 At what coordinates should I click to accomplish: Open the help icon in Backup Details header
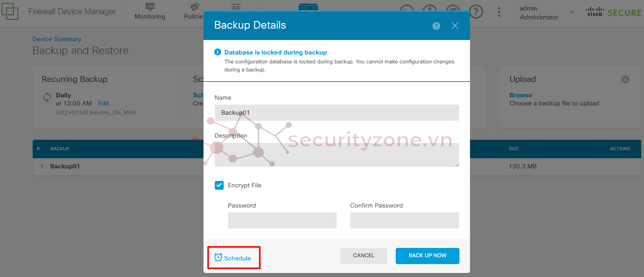pos(436,26)
